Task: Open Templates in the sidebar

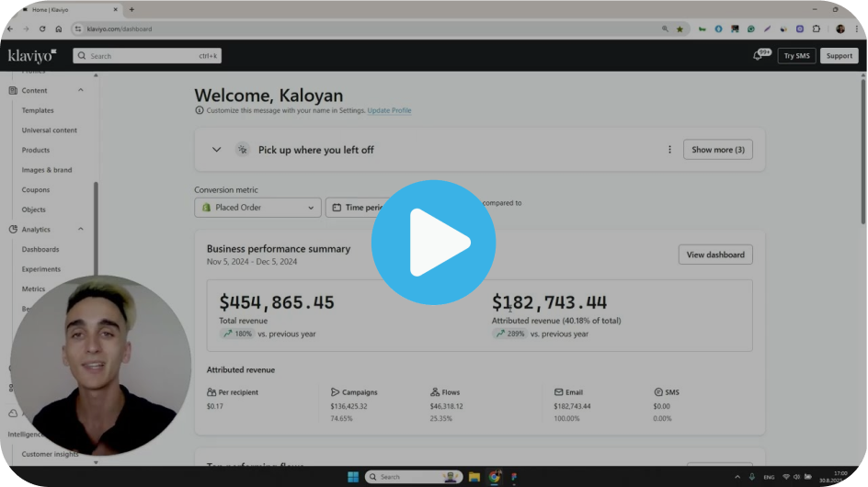Action: pyautogui.click(x=38, y=110)
